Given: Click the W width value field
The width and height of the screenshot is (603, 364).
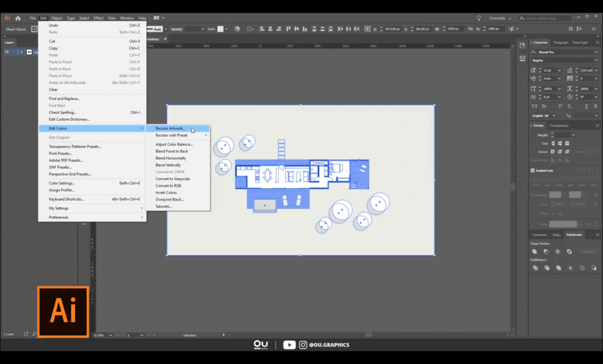Looking at the screenshot, I should click(x=456, y=29).
